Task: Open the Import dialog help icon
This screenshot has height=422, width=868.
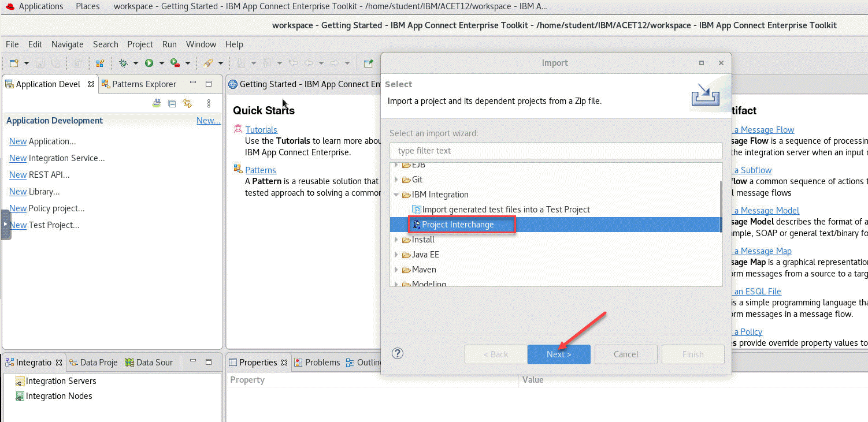Action: point(398,354)
